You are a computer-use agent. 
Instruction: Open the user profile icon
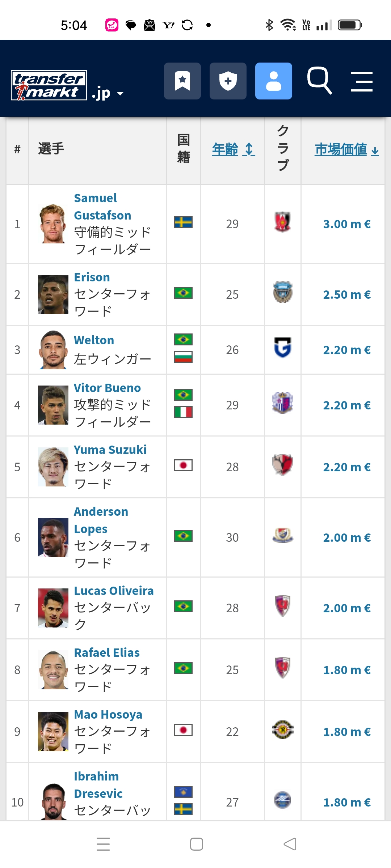click(274, 81)
